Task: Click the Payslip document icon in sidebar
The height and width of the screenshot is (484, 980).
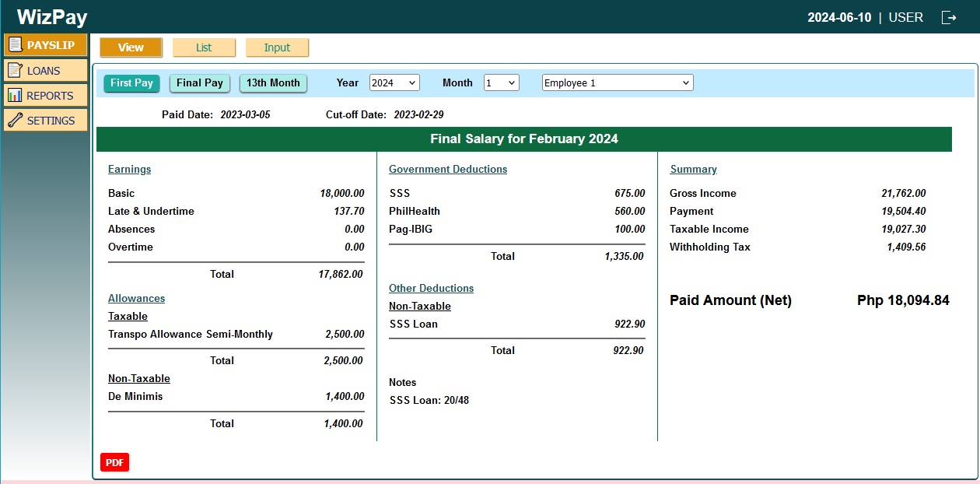Action: tap(15, 45)
